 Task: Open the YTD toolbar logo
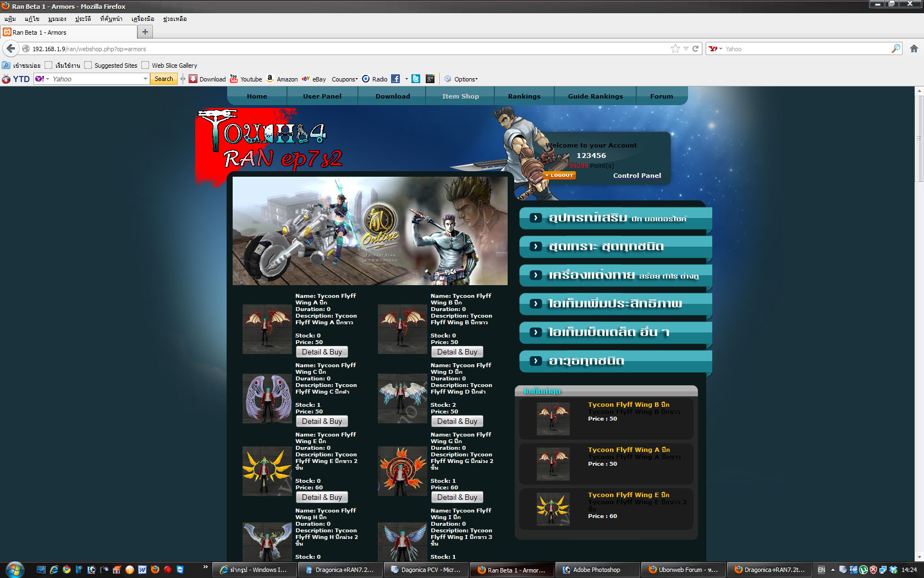pyautogui.click(x=15, y=79)
